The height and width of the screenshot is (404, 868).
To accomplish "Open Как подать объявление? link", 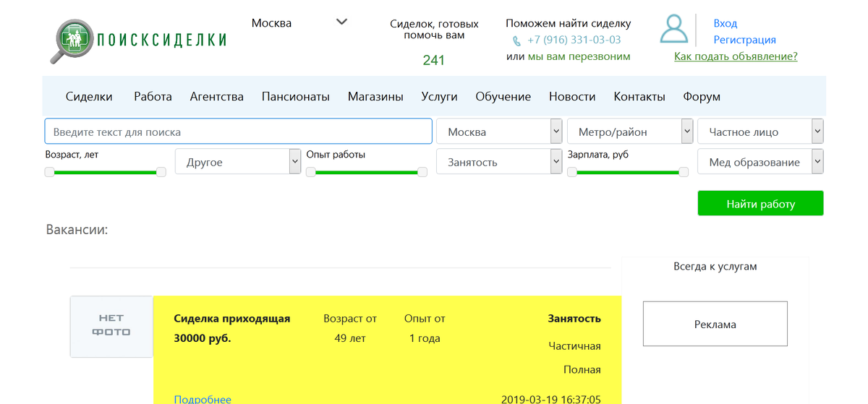I will tap(736, 56).
